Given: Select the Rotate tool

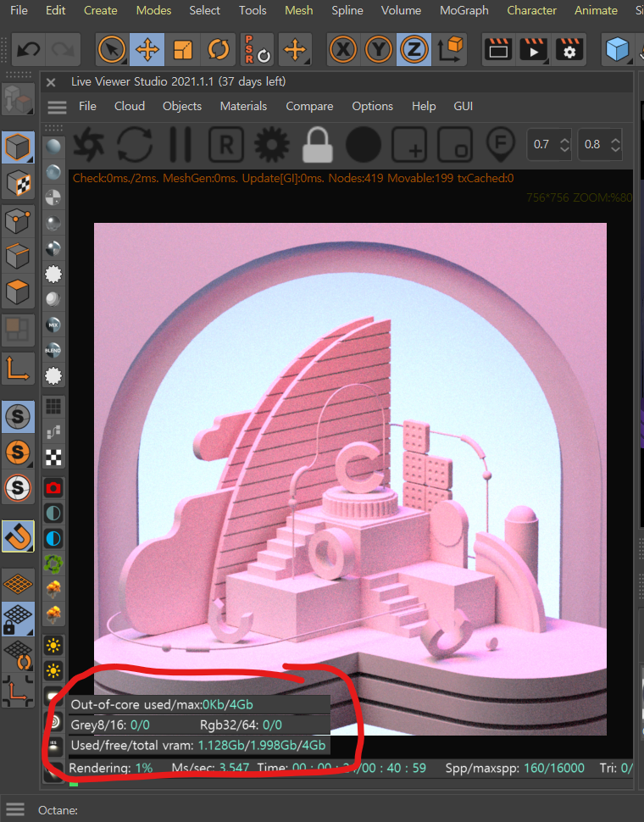Looking at the screenshot, I should click(x=219, y=49).
